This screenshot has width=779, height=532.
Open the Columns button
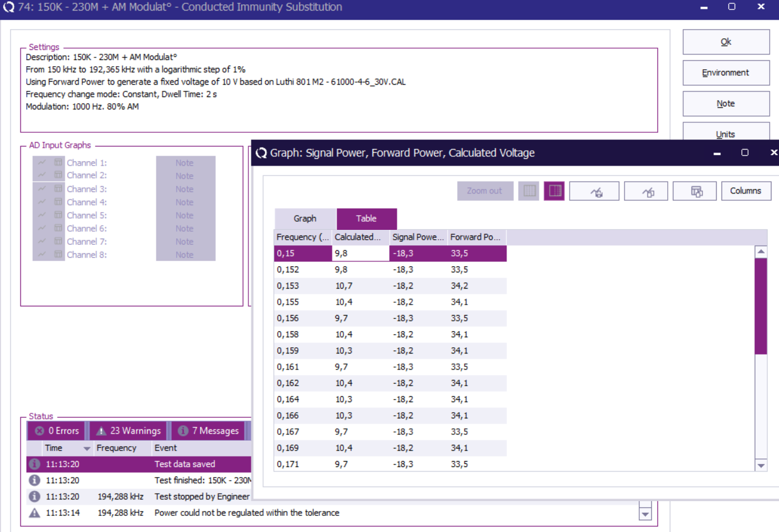click(x=746, y=191)
